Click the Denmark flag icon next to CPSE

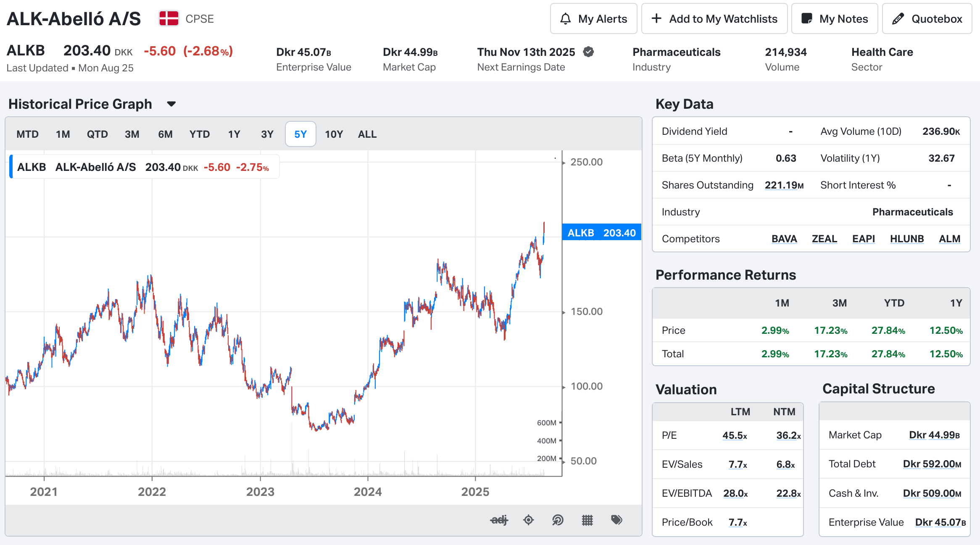pyautogui.click(x=169, y=19)
